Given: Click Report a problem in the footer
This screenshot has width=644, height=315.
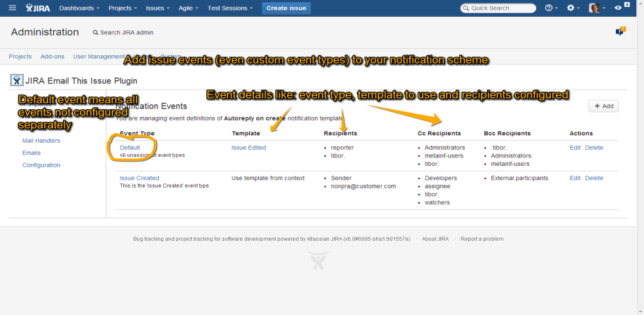Looking at the screenshot, I should pos(482,239).
